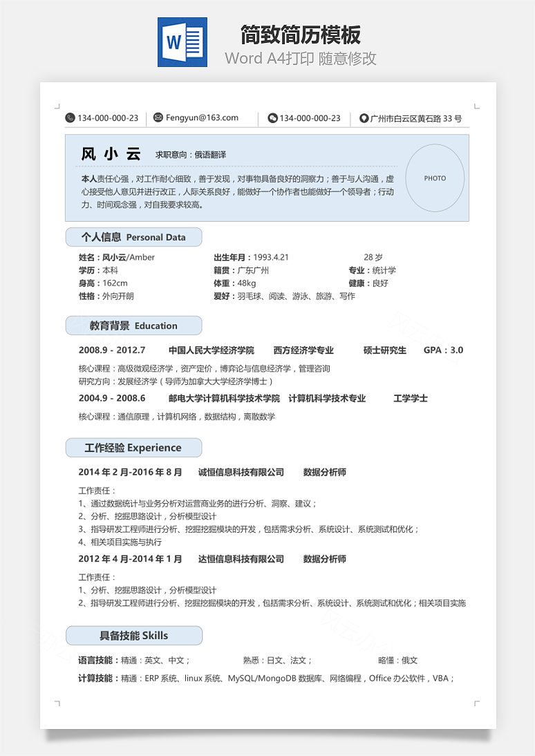
Task: Click the 性格：外向开朗 entry
Action: coord(106,296)
